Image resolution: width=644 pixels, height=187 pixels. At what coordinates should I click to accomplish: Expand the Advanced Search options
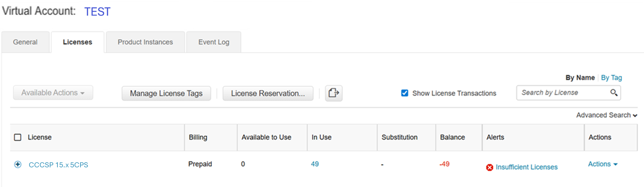coord(606,115)
